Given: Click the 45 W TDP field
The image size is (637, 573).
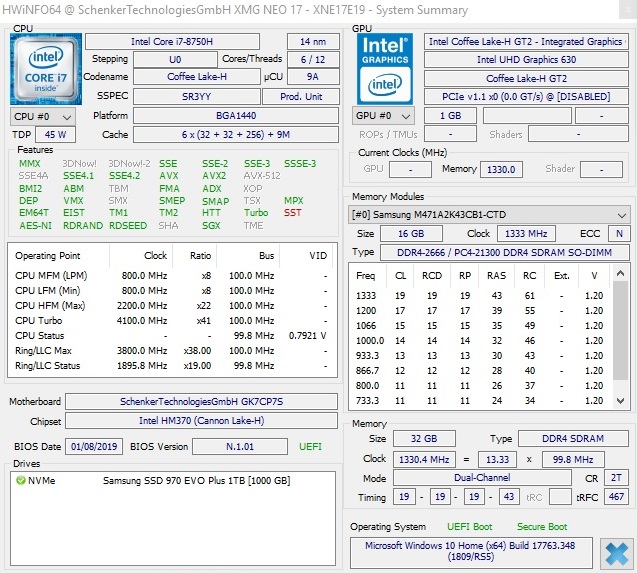Looking at the screenshot, I should 55,135.
